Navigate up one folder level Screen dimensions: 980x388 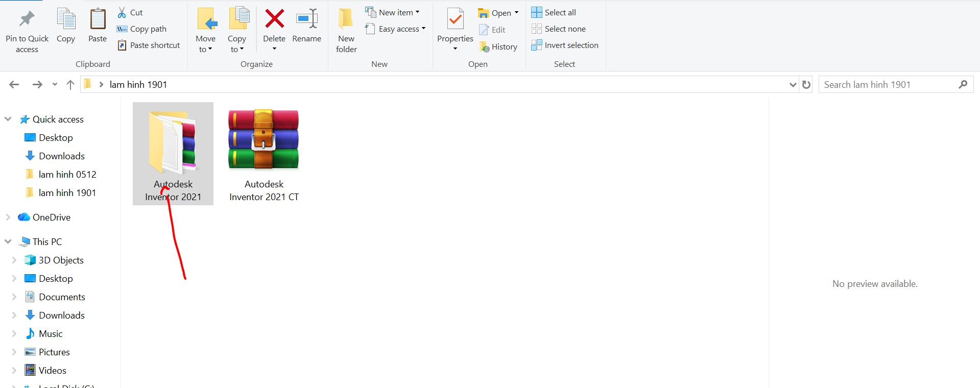[x=70, y=85]
